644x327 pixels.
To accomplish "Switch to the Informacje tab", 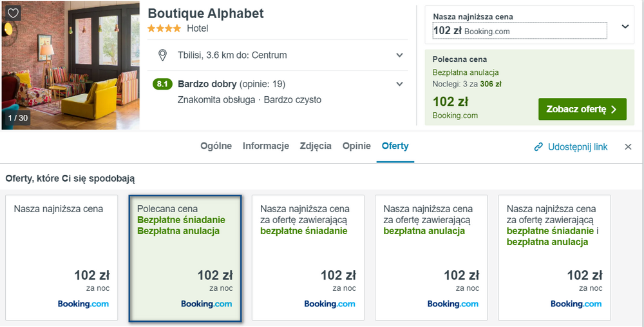I will [x=266, y=146].
